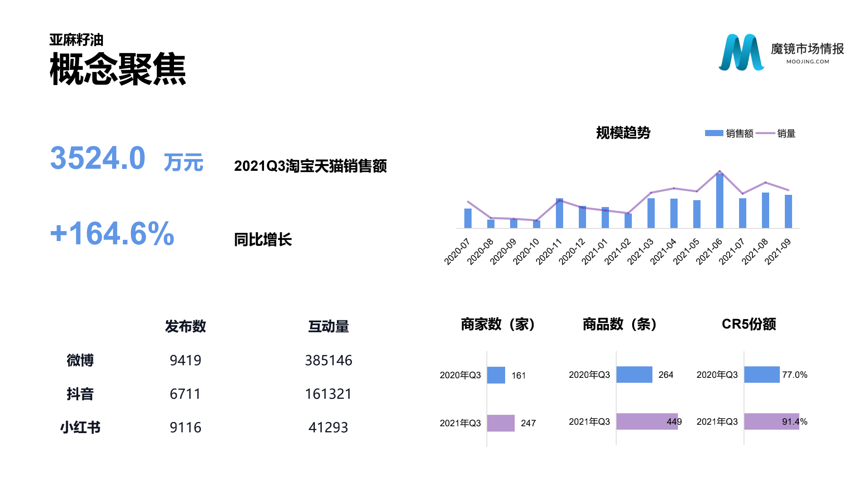Image resolution: width=868 pixels, height=488 pixels.
Task: Click the 2021-09 axis label
Action: pos(778,252)
